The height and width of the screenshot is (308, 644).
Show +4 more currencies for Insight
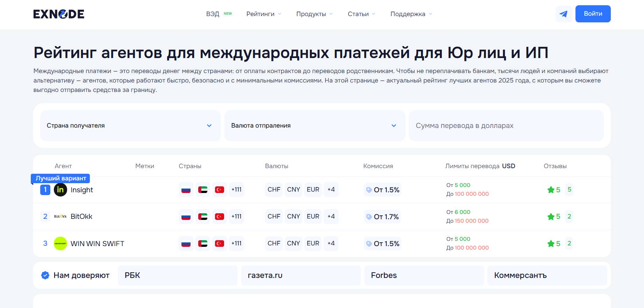(331, 190)
